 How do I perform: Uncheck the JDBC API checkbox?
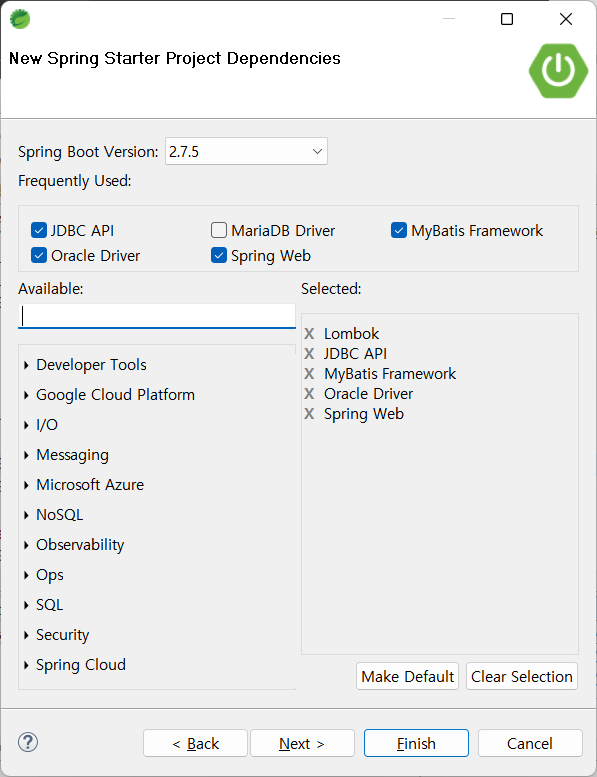point(39,230)
